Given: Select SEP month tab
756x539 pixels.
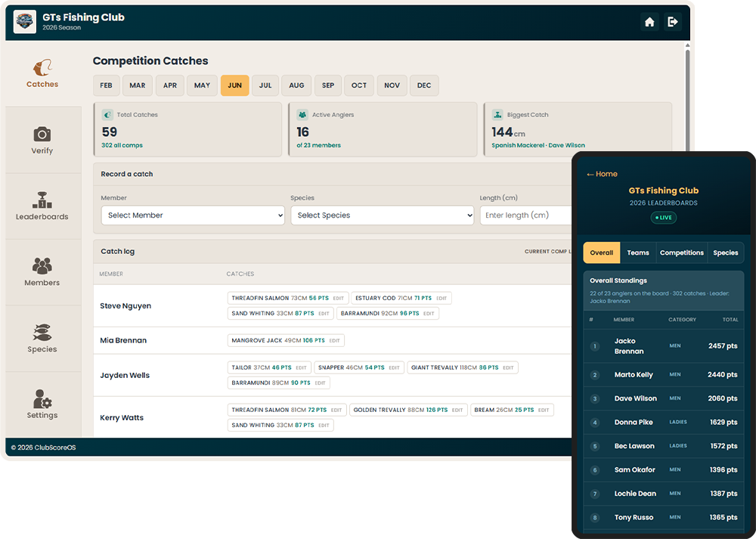Looking at the screenshot, I should click(x=328, y=85).
